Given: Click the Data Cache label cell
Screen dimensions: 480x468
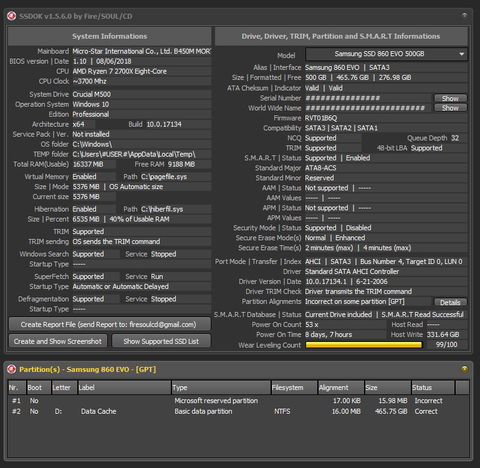Looking at the screenshot, I should tap(99, 411).
